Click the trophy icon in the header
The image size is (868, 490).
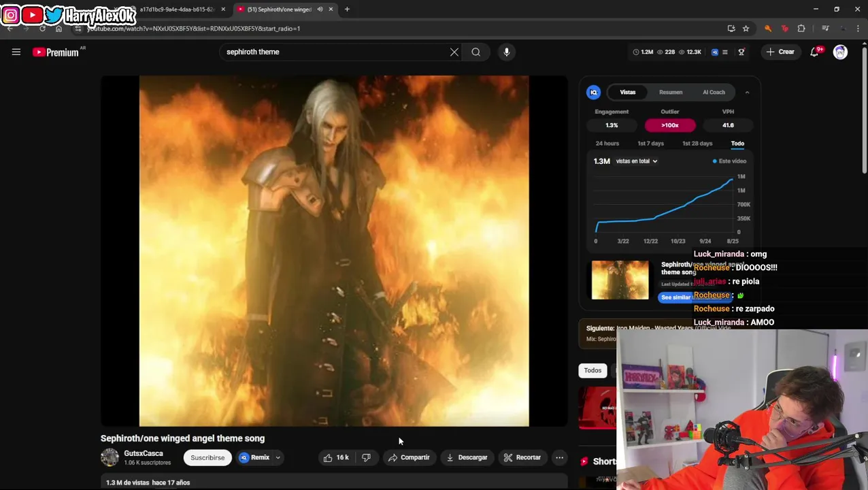741,52
